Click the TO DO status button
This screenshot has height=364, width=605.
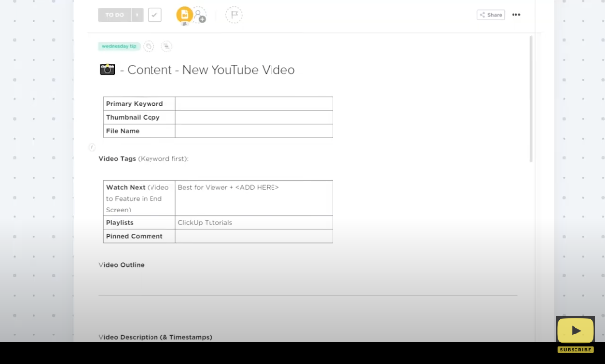(114, 15)
